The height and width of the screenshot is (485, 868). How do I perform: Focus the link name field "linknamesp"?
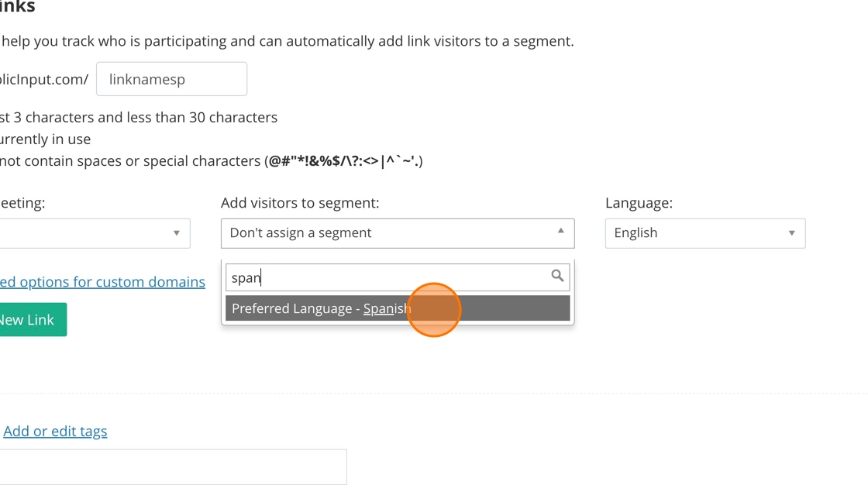click(x=171, y=79)
